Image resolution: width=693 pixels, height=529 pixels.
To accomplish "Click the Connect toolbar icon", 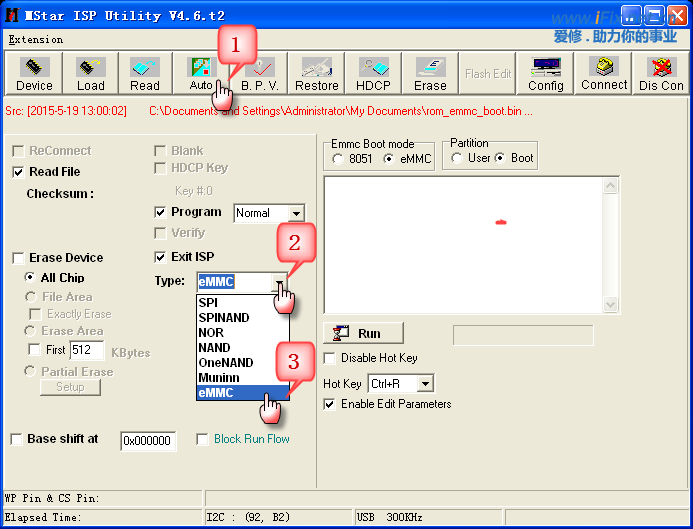I will [x=604, y=74].
